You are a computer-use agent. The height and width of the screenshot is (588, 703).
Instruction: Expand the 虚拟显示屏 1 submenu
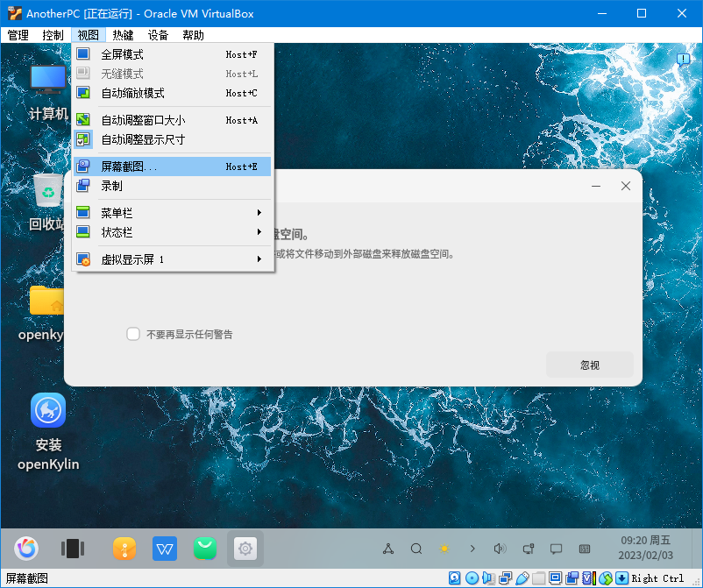point(173,259)
